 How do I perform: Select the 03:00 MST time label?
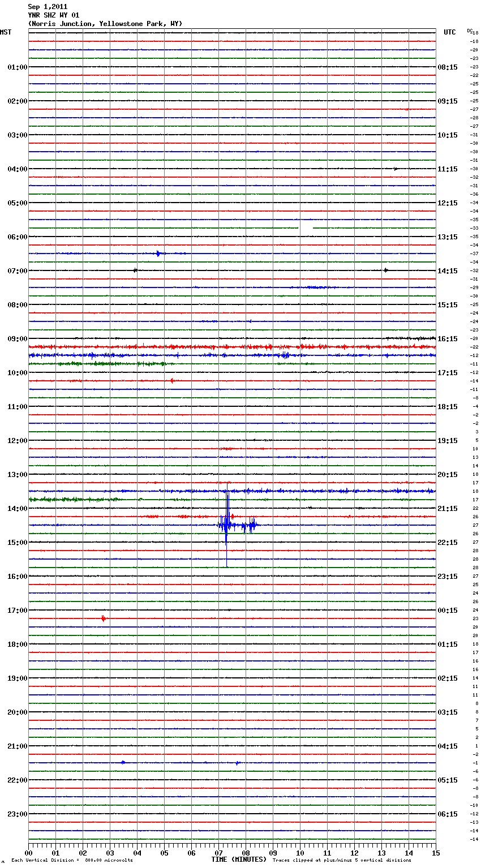point(17,135)
